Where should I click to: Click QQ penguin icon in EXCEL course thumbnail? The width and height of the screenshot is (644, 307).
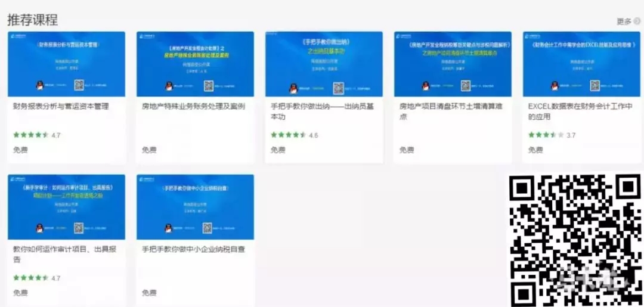pos(555,85)
